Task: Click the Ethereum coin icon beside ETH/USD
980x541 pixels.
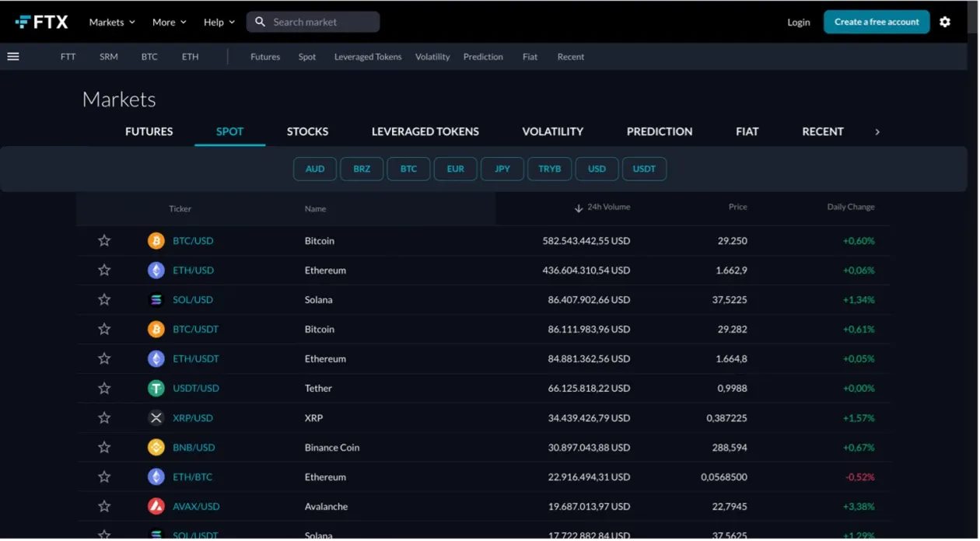Action: [x=155, y=270]
